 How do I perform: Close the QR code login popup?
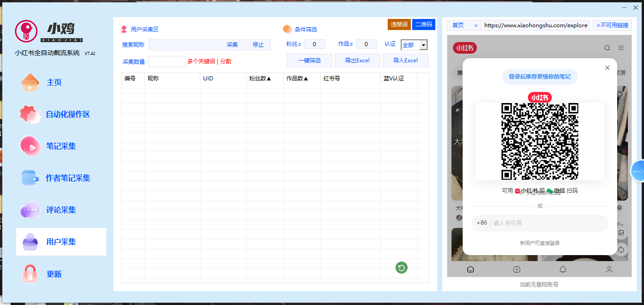point(607,68)
